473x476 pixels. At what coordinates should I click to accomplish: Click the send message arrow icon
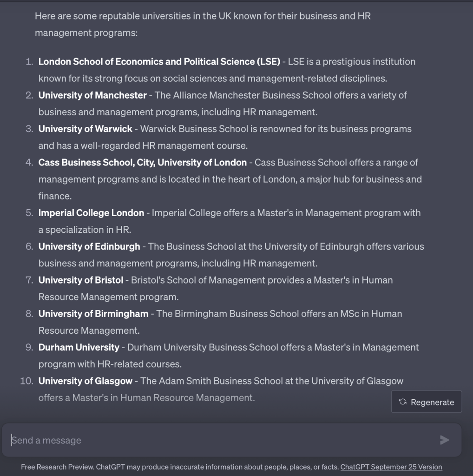click(445, 440)
